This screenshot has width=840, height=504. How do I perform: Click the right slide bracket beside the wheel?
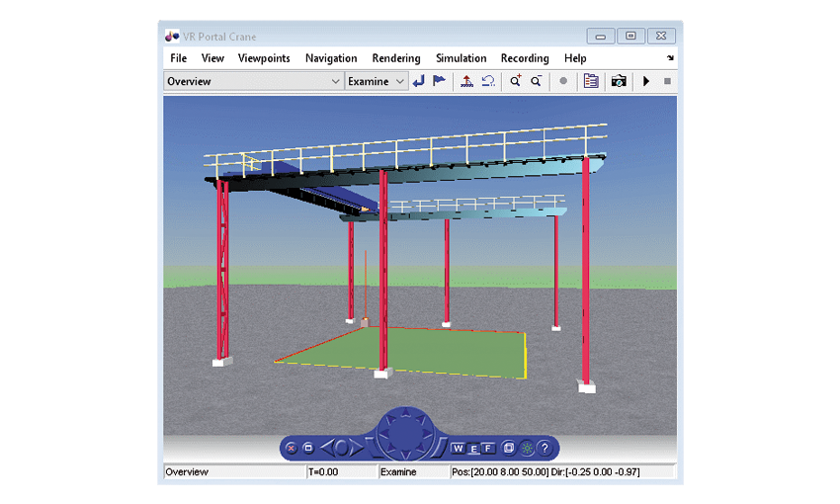point(440,448)
